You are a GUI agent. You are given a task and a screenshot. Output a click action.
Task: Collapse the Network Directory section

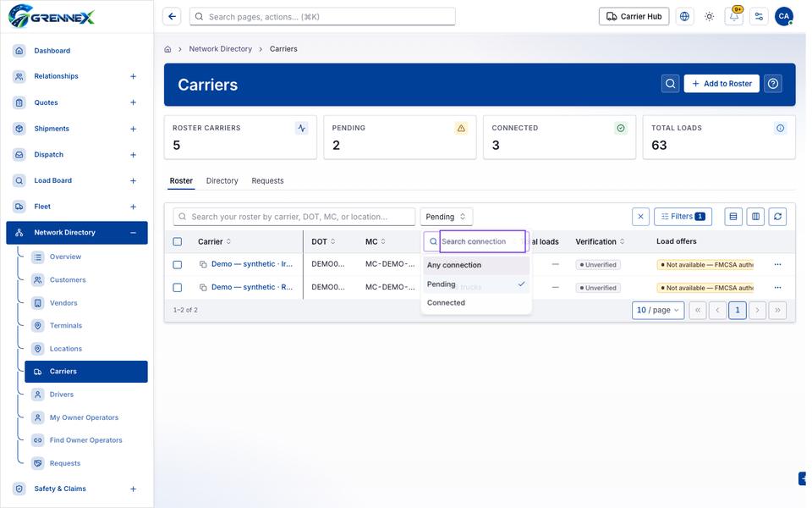point(133,233)
